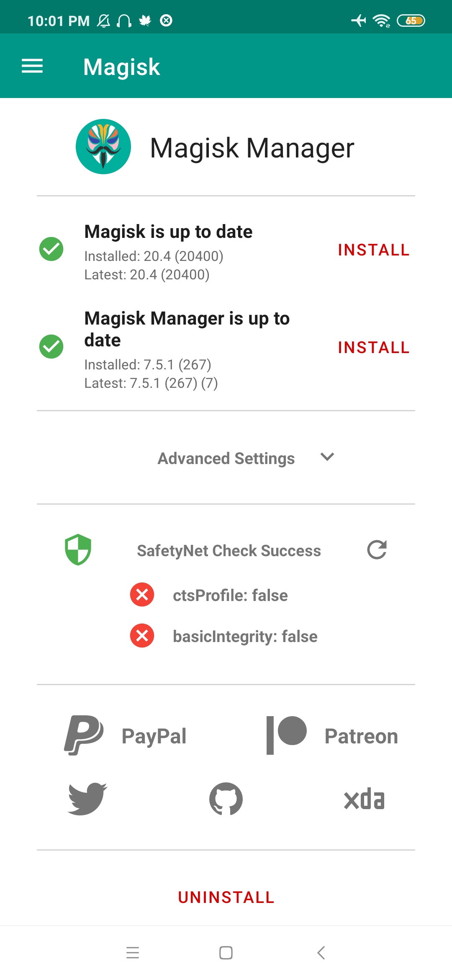The height and width of the screenshot is (980, 452).
Task: Tap the red UNINSTALL button
Action: (226, 897)
